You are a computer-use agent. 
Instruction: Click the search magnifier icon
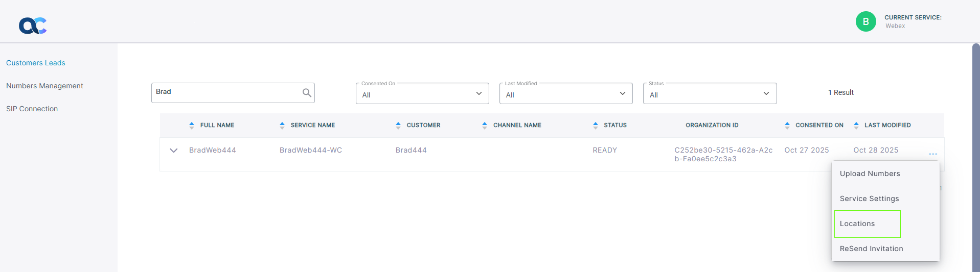point(307,92)
